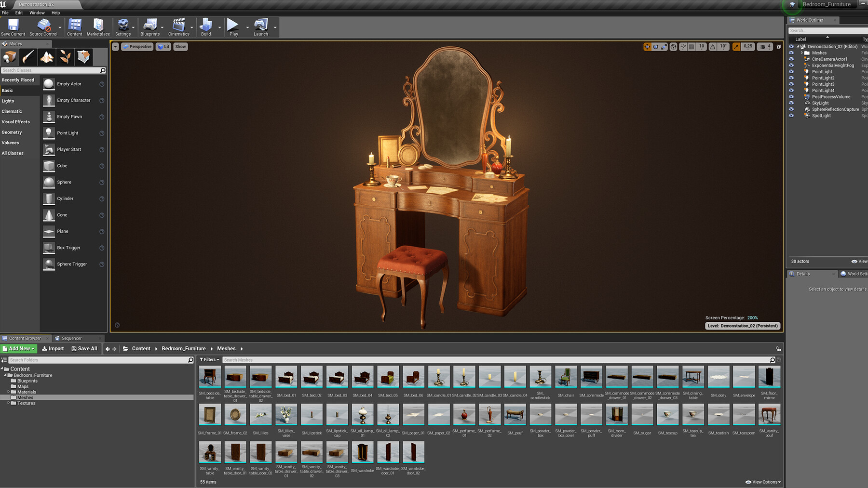Open the Settings toolbar icon
Viewport: 868px width, 488px height.
pos(123,27)
